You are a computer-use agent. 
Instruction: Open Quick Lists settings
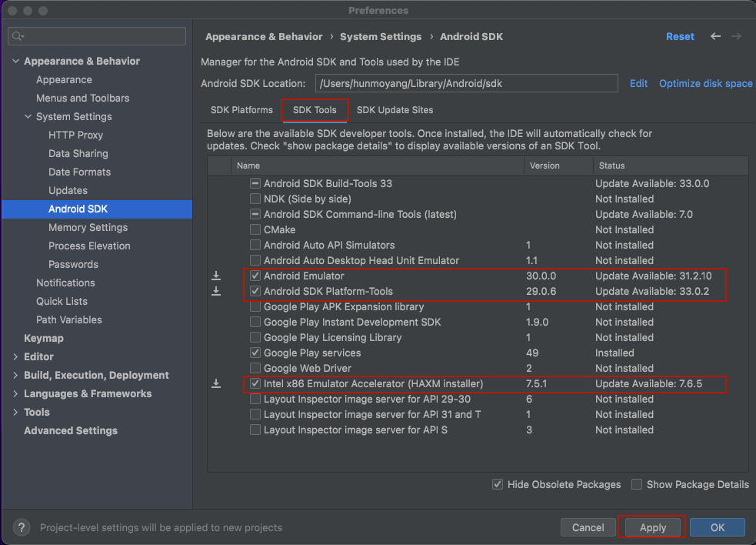pos(62,301)
